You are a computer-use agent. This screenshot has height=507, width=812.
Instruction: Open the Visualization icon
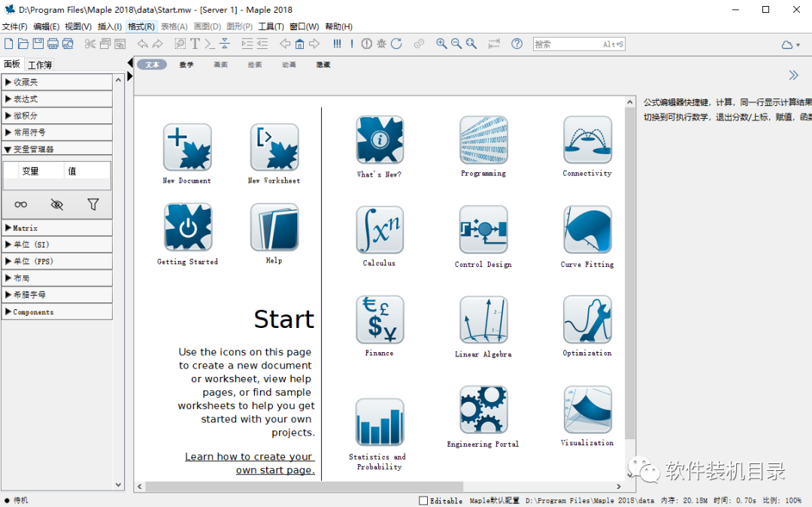pos(587,410)
